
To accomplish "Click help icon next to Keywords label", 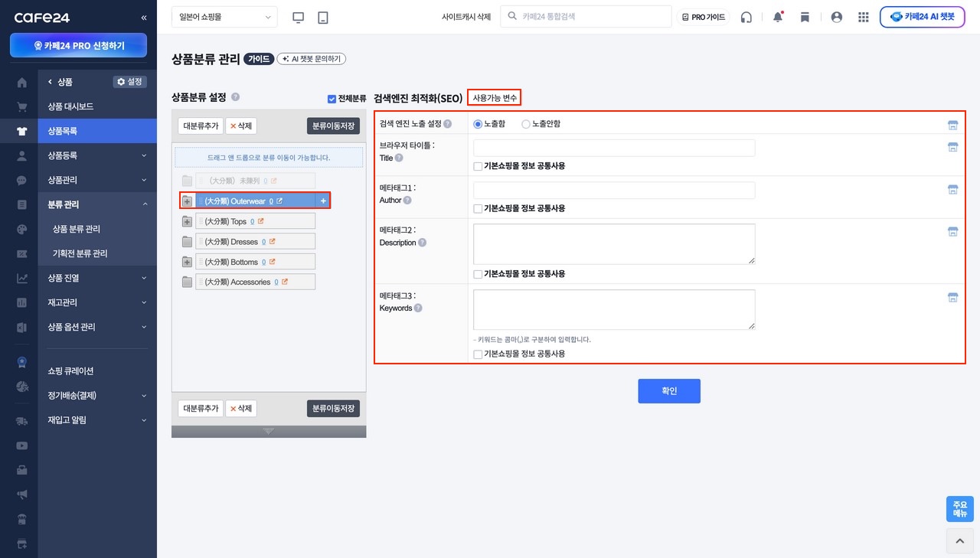I will pos(420,308).
